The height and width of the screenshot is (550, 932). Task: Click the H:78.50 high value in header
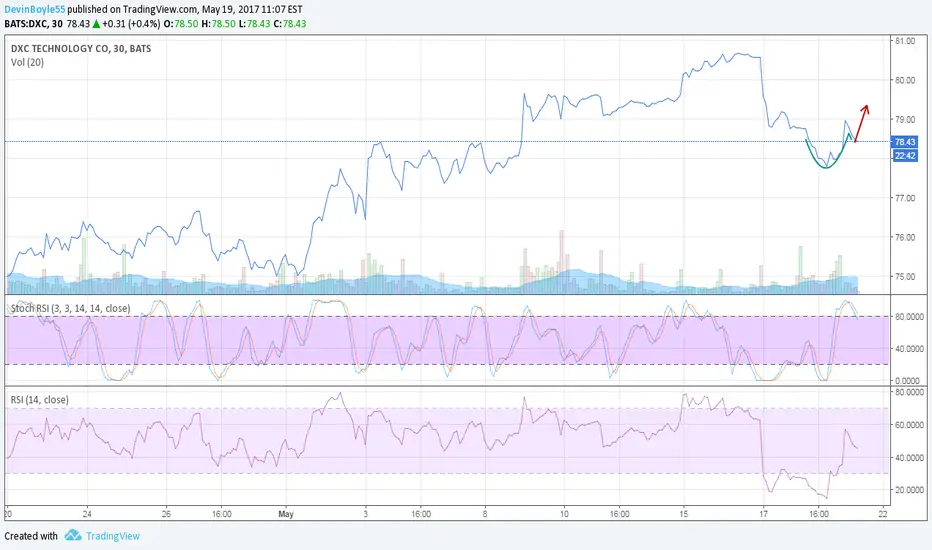(x=218, y=24)
